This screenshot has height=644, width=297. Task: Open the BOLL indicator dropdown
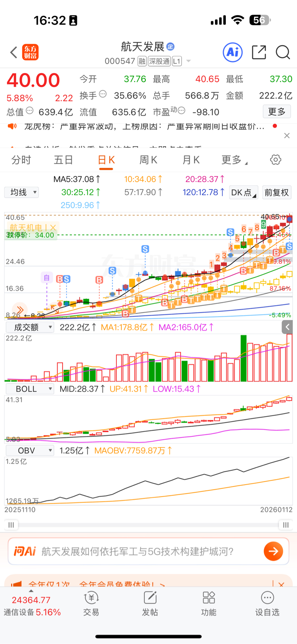tap(30, 389)
